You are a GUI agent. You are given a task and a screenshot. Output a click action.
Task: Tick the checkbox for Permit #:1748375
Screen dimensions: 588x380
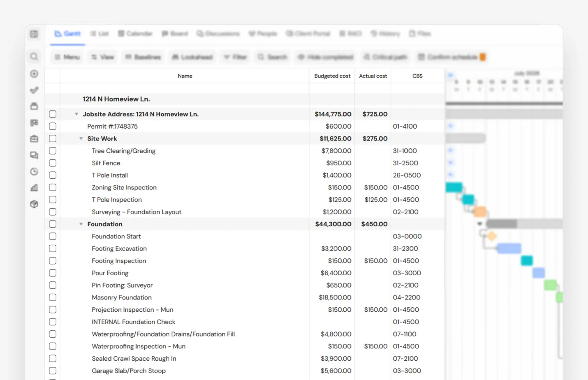click(53, 126)
